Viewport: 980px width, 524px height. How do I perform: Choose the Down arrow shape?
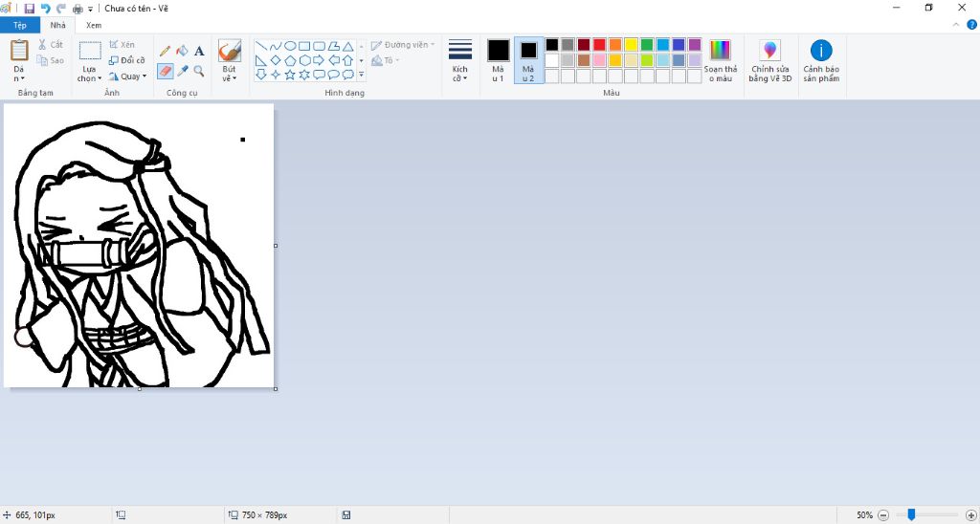point(261,75)
